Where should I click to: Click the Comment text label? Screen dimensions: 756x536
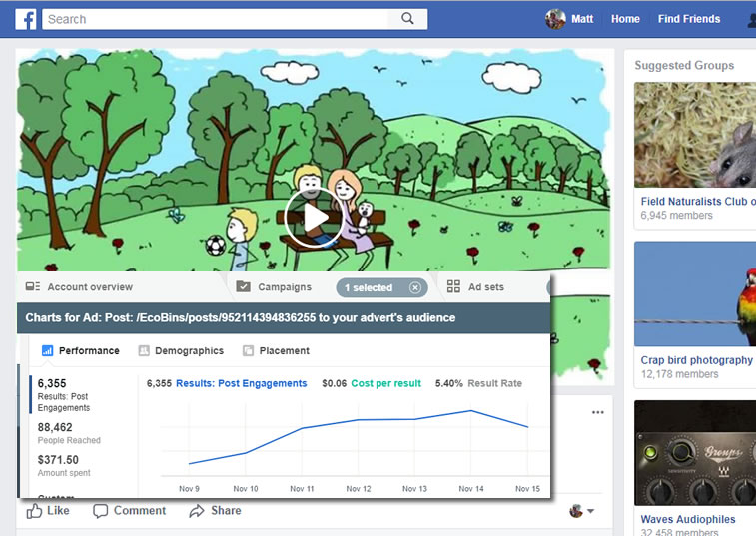coord(140,510)
